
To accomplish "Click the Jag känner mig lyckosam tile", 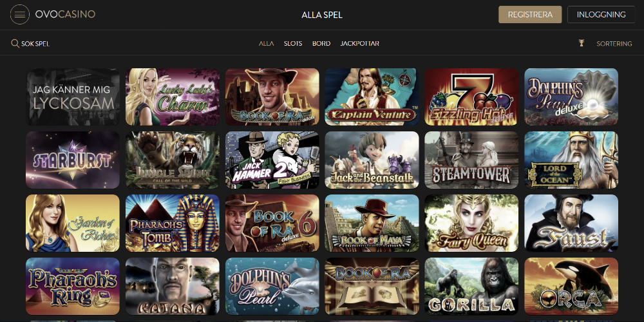I will (x=73, y=97).
